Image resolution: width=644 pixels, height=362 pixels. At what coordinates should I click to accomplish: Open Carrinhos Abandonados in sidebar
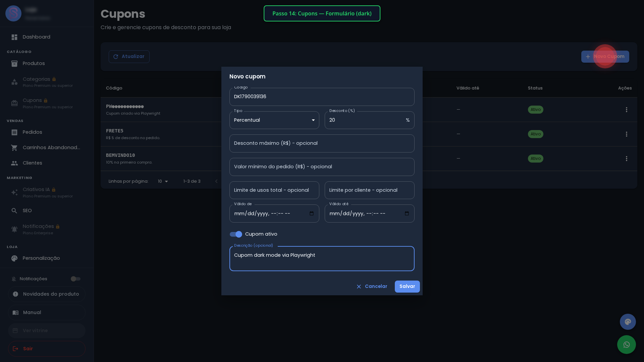47,148
